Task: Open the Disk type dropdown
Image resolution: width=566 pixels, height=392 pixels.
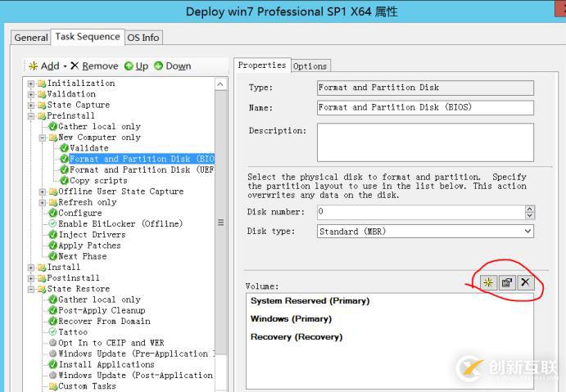Action: coord(528,231)
